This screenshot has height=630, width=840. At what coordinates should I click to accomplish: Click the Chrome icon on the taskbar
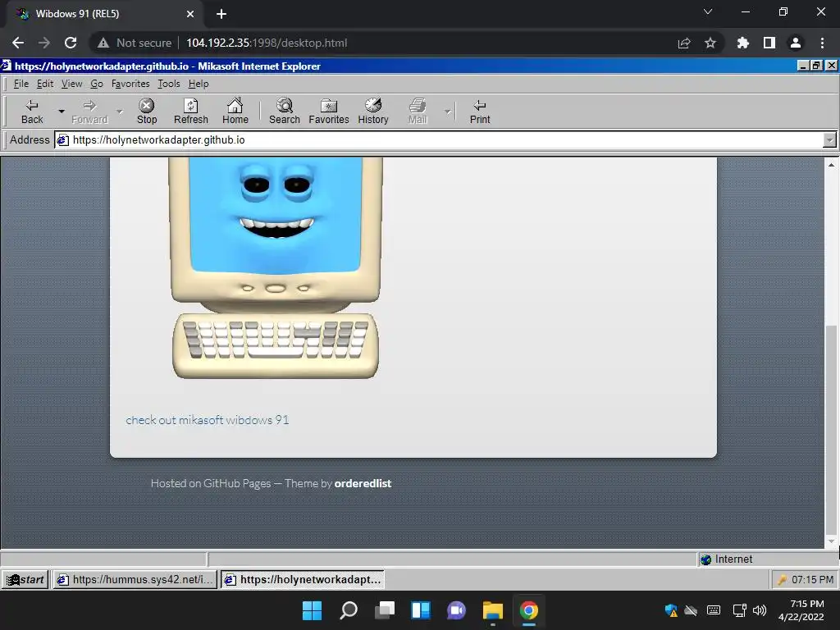(529, 610)
